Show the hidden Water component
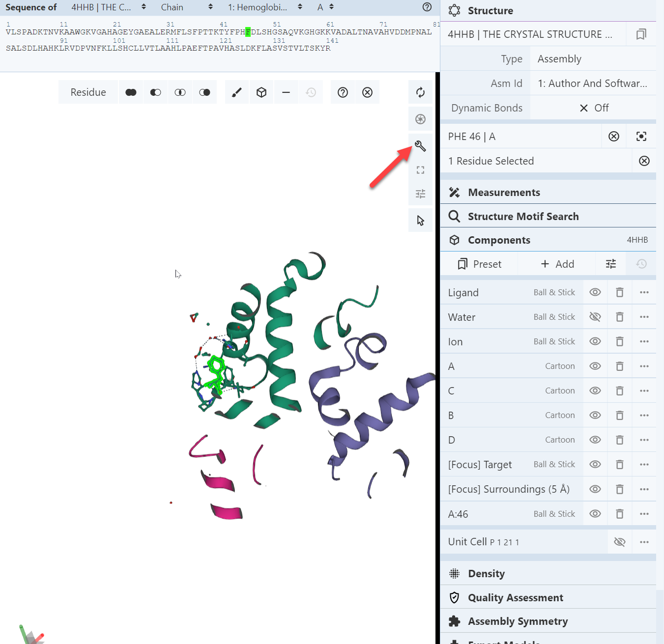Viewport: 664px width, 644px height. coord(595,316)
